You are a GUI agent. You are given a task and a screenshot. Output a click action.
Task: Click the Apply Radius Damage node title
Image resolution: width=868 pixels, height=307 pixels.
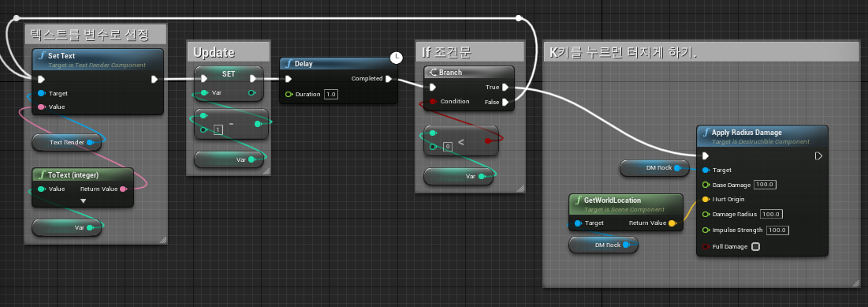coord(747,133)
